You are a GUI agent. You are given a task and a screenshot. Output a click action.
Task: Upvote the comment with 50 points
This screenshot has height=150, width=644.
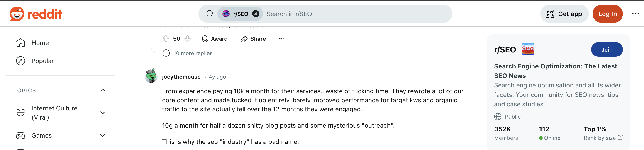coord(166,39)
